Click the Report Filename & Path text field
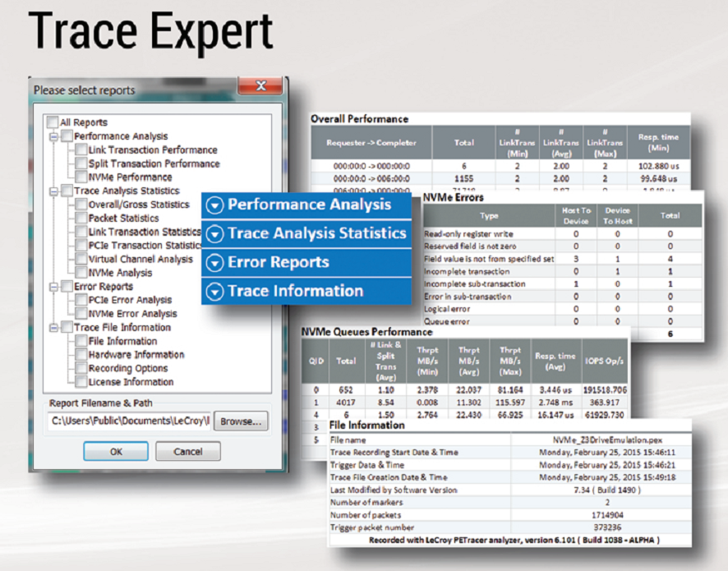 point(128,421)
